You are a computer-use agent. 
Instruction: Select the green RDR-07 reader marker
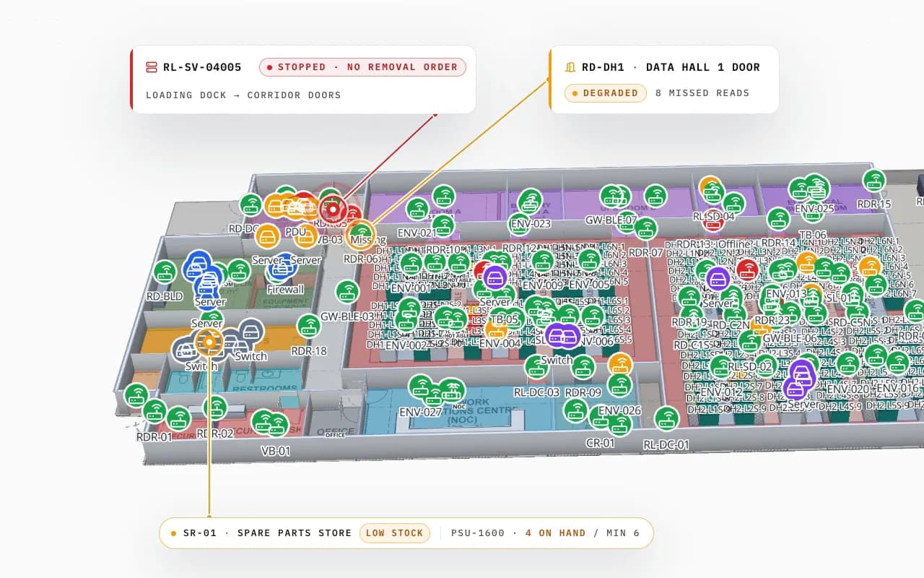click(x=645, y=228)
